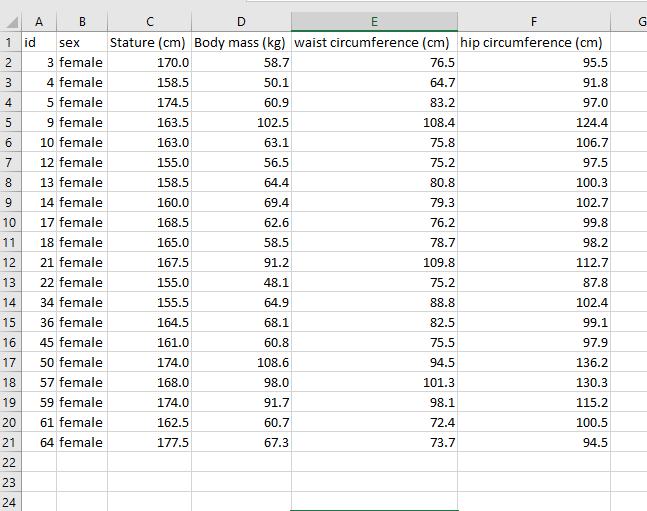Select stature cell 155.5
The width and height of the screenshot is (647, 511).
tap(149, 302)
